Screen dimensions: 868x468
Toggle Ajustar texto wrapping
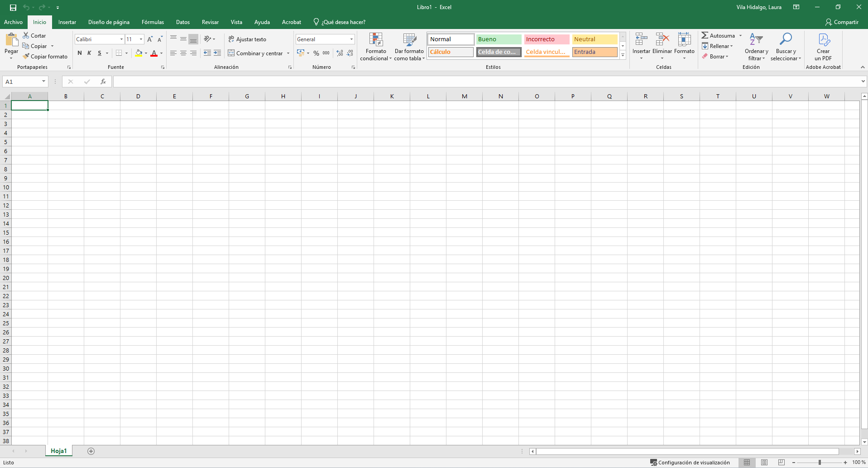247,39
